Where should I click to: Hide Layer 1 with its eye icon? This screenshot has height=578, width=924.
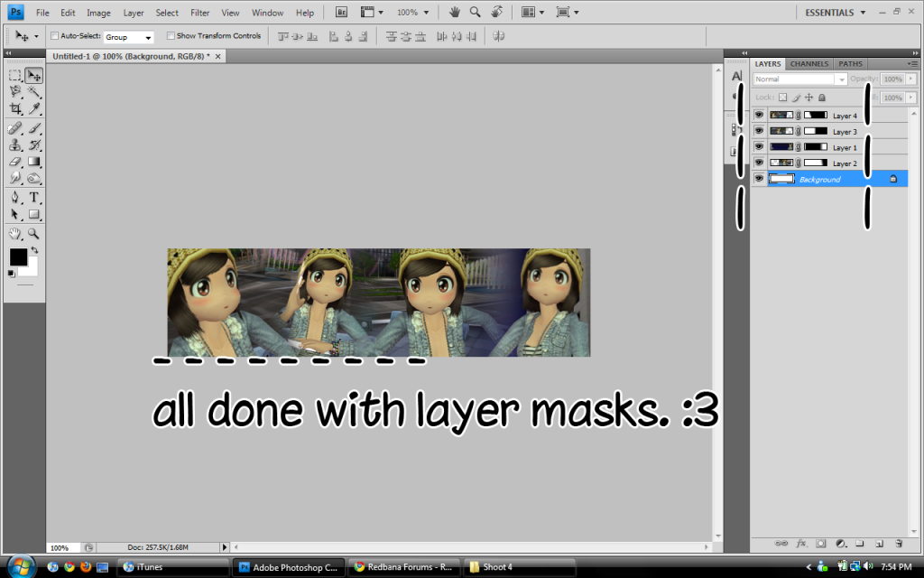click(759, 147)
